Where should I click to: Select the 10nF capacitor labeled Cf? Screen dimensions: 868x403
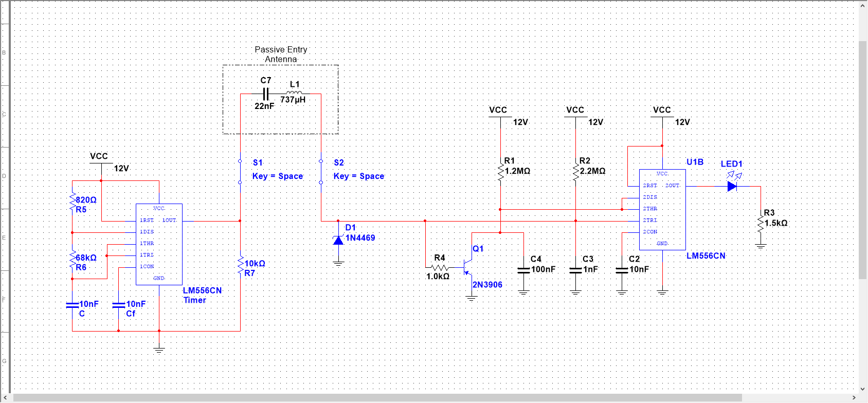click(118, 304)
